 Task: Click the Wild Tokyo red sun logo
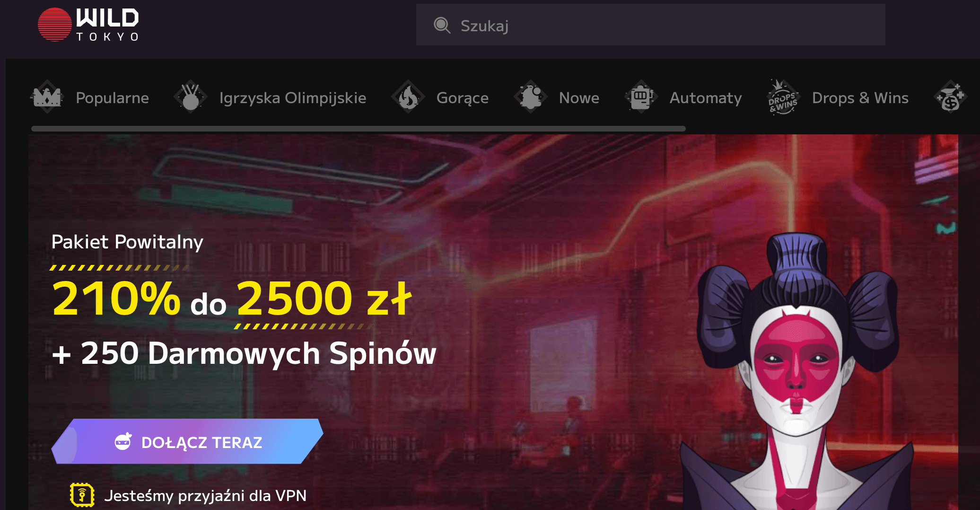pyautogui.click(x=55, y=25)
